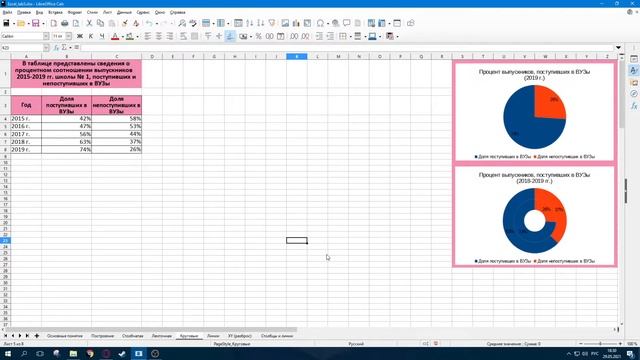Open the New document dropdown arrow
The image size is (640, 360).
point(13,23)
